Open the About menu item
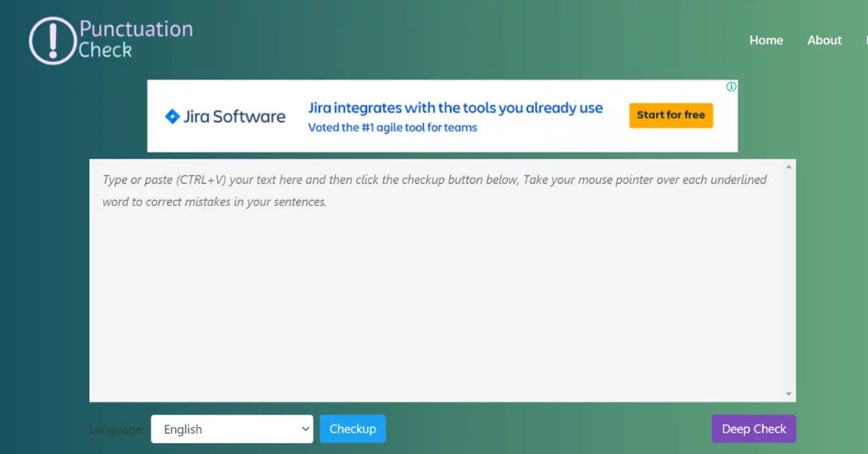 point(824,40)
